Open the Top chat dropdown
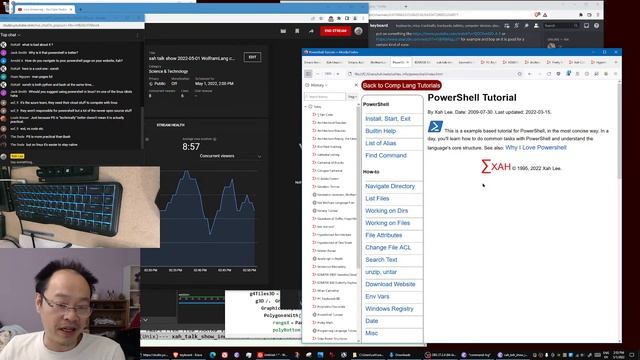The width and height of the screenshot is (640, 360). click(x=11, y=35)
